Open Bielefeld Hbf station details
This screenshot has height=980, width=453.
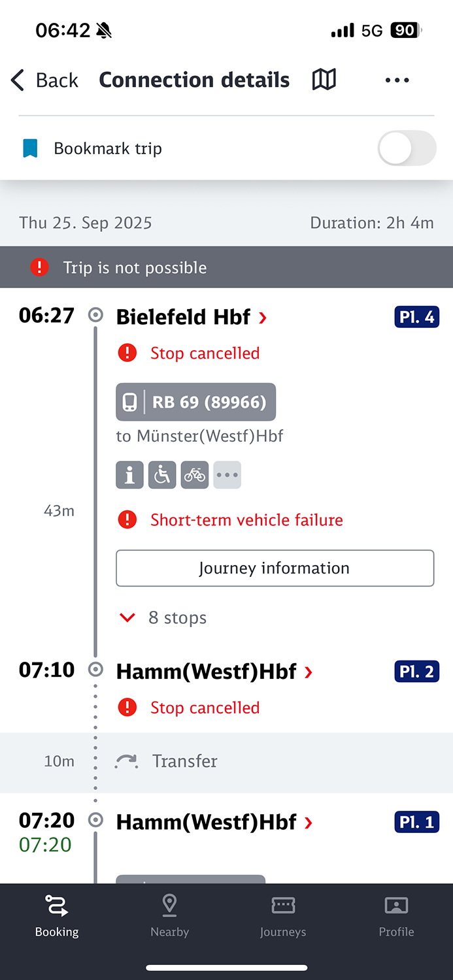coord(191,318)
